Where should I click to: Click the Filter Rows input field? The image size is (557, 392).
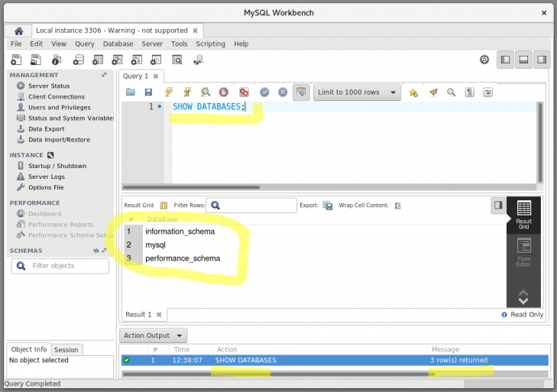tap(251, 205)
